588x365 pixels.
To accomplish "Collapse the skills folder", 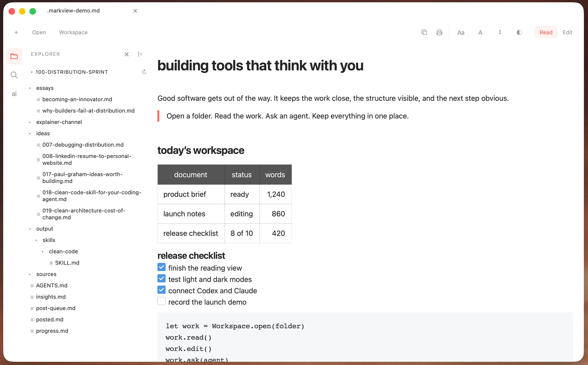I will (x=36, y=240).
